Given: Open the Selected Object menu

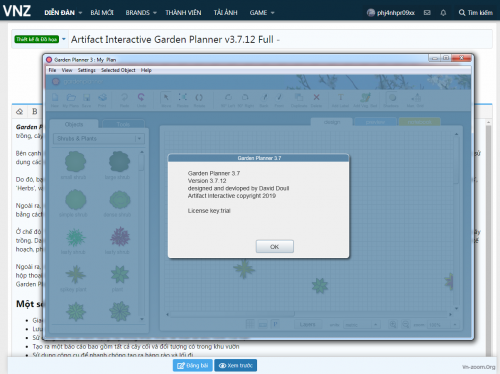Looking at the screenshot, I should (x=118, y=70).
